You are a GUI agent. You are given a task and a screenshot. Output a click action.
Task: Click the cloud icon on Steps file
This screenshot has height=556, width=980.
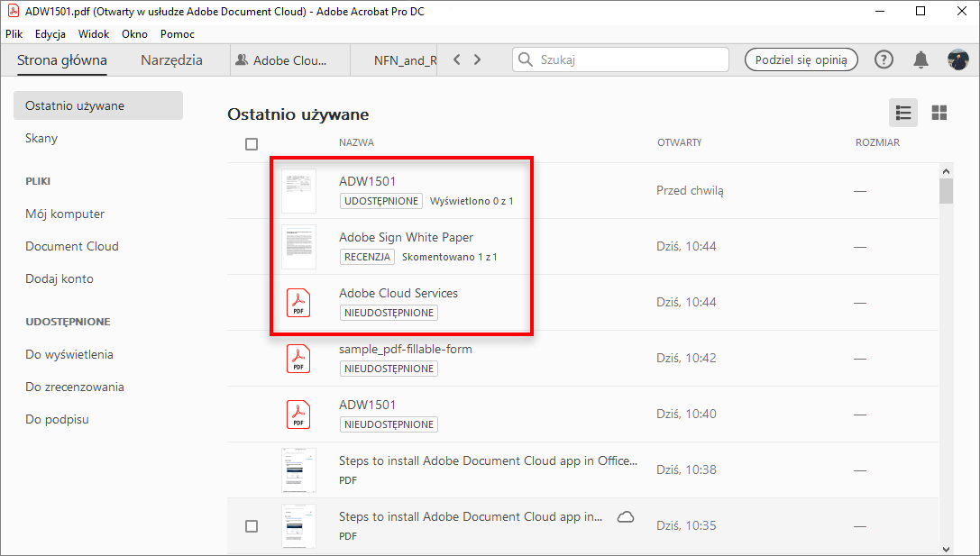625,517
